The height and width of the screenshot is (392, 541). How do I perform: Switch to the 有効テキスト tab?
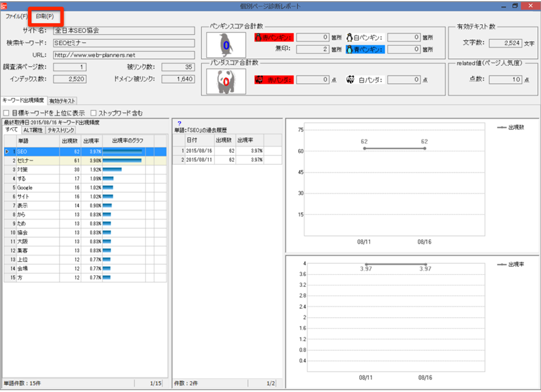[x=62, y=100]
